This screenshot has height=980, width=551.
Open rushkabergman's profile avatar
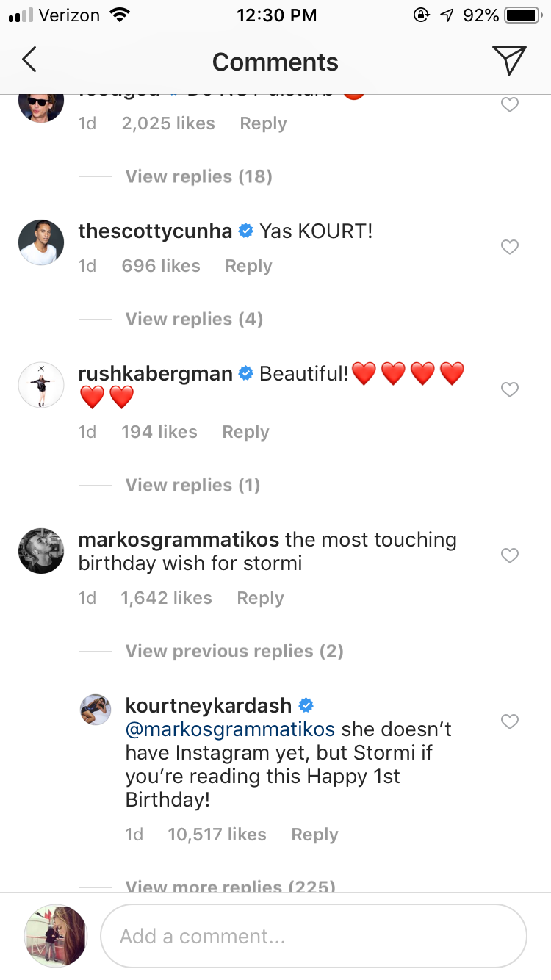(41, 385)
